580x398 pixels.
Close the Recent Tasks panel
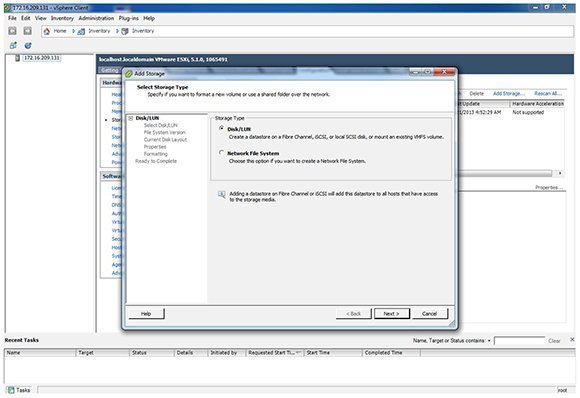[572, 339]
